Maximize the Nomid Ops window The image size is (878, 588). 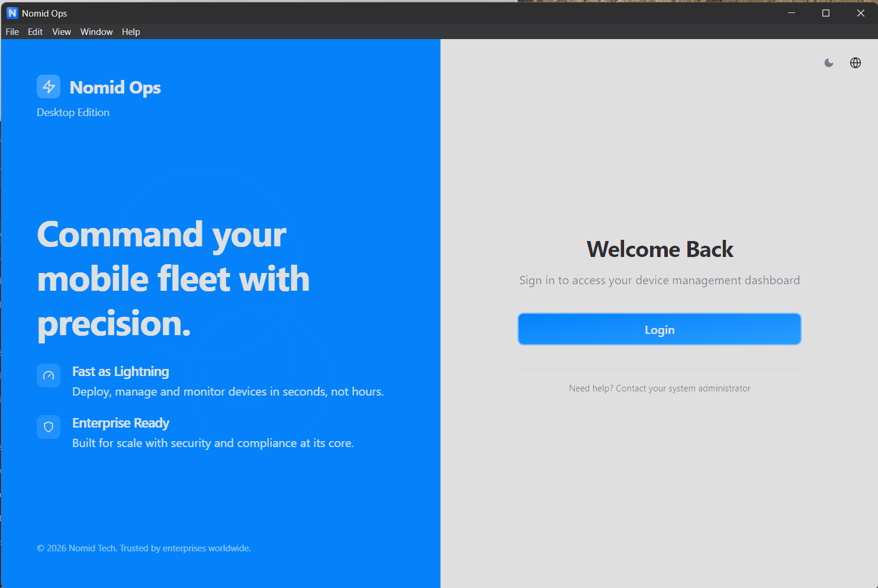point(826,13)
